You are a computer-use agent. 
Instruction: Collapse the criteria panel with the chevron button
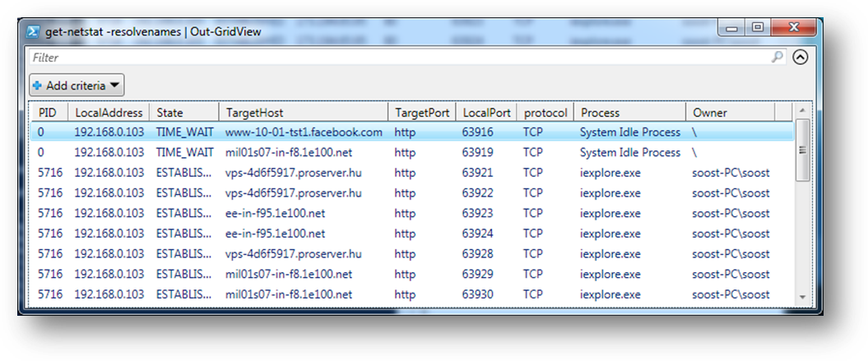pyautogui.click(x=800, y=58)
